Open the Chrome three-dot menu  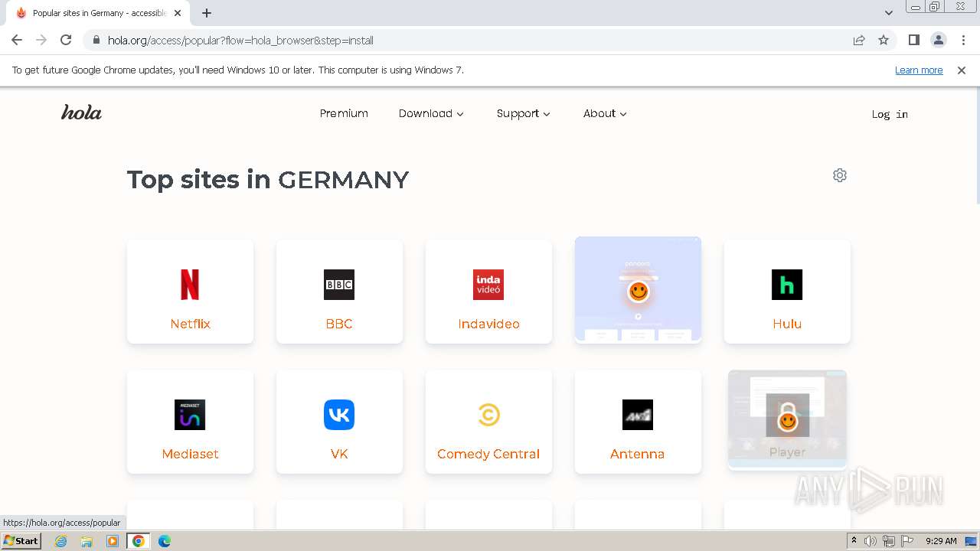point(964,40)
